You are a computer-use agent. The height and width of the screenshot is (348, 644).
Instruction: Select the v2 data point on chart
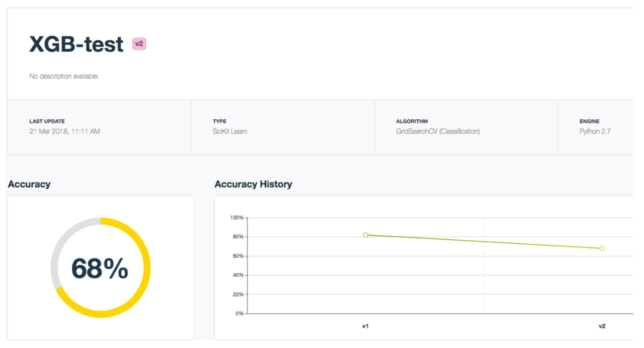[x=602, y=248]
